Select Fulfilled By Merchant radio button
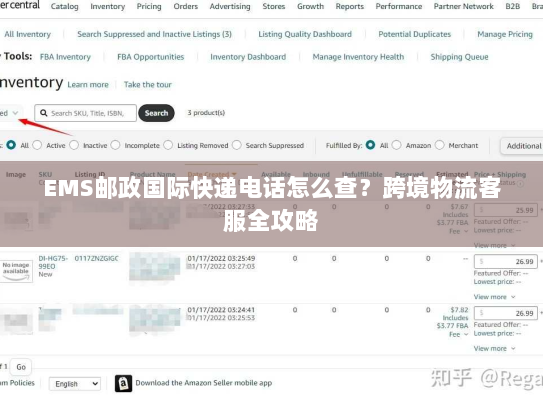Image resolution: width=543 pixels, height=408 pixels. click(439, 145)
